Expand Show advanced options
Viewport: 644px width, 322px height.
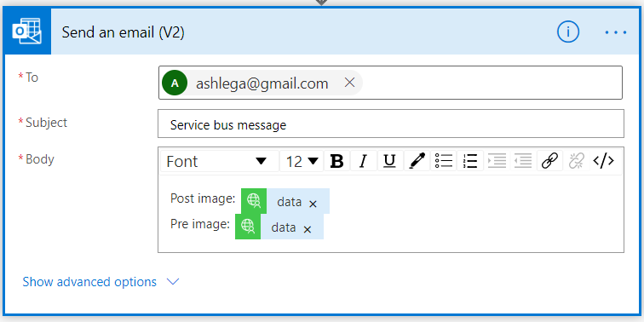pyautogui.click(x=101, y=282)
